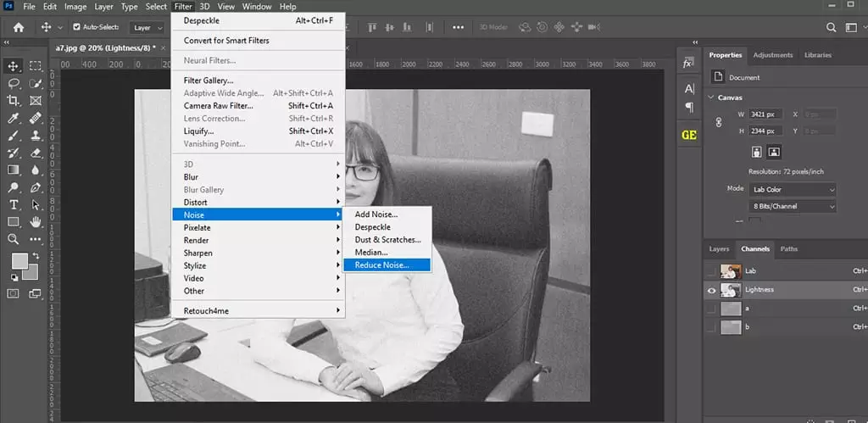Click the yellow GE panel icon
The height and width of the screenshot is (423, 868).
(x=688, y=135)
